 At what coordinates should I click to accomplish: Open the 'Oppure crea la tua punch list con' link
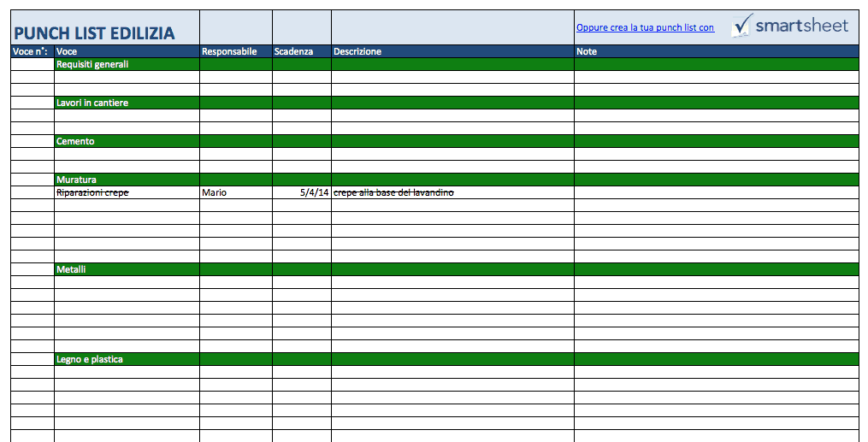645,28
